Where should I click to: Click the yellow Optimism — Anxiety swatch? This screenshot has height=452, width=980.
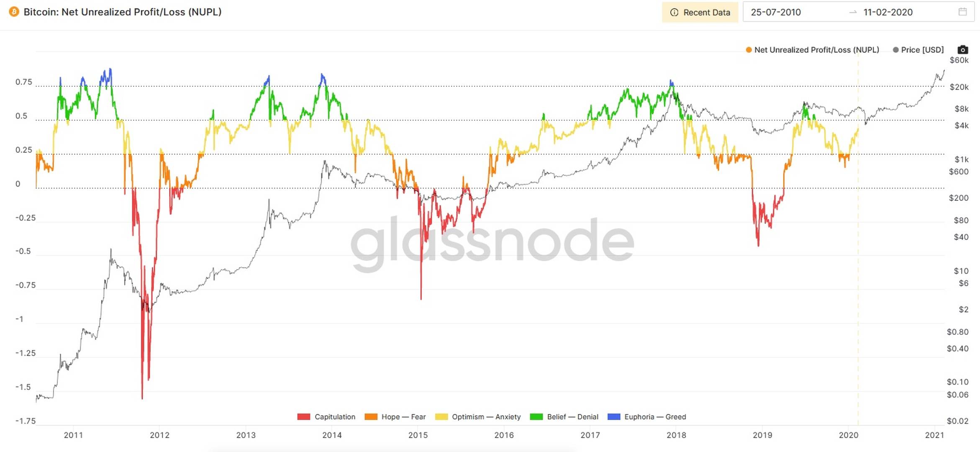point(441,417)
